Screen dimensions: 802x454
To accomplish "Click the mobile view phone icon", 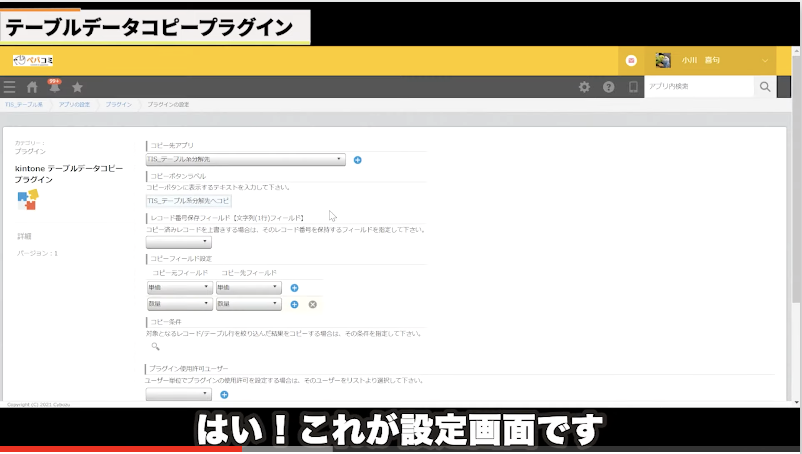I will 632,88.
